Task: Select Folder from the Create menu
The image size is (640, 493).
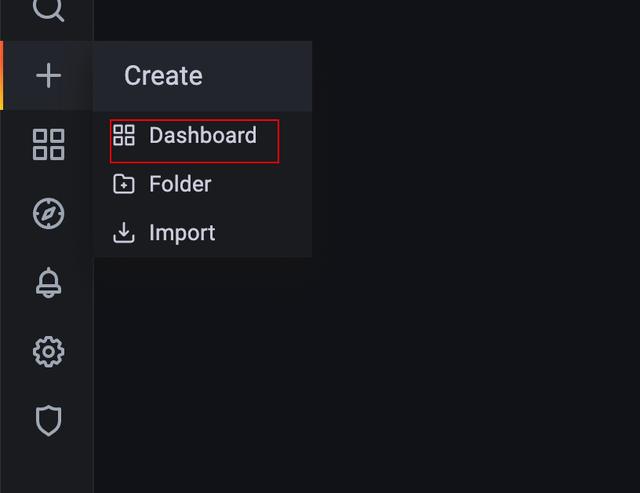Action: coord(203,184)
